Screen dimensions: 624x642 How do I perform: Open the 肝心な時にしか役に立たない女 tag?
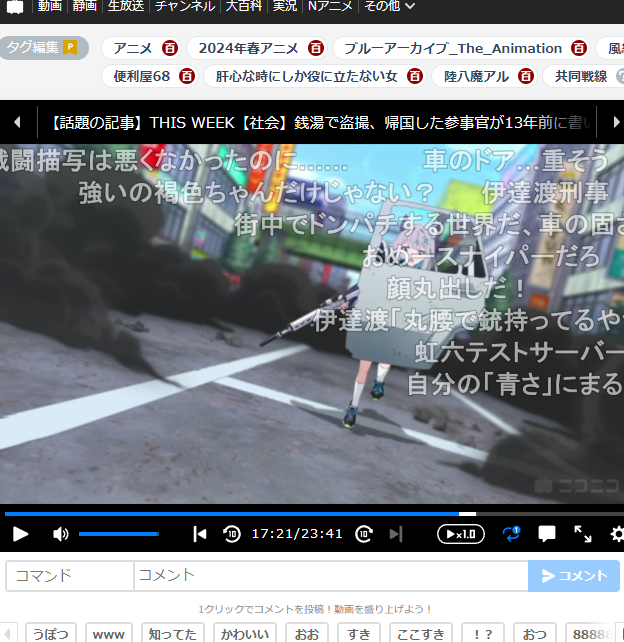coord(307,76)
